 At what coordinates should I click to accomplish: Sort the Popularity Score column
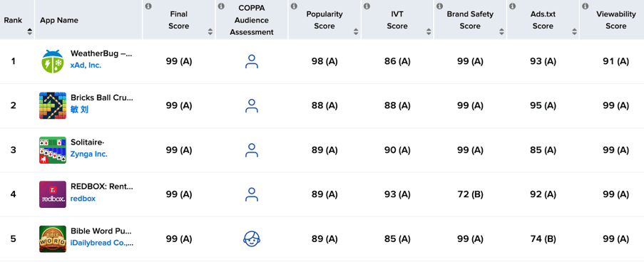(x=356, y=31)
